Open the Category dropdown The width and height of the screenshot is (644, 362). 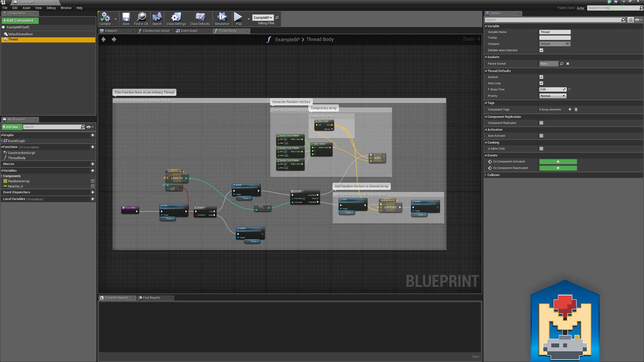tap(554, 44)
